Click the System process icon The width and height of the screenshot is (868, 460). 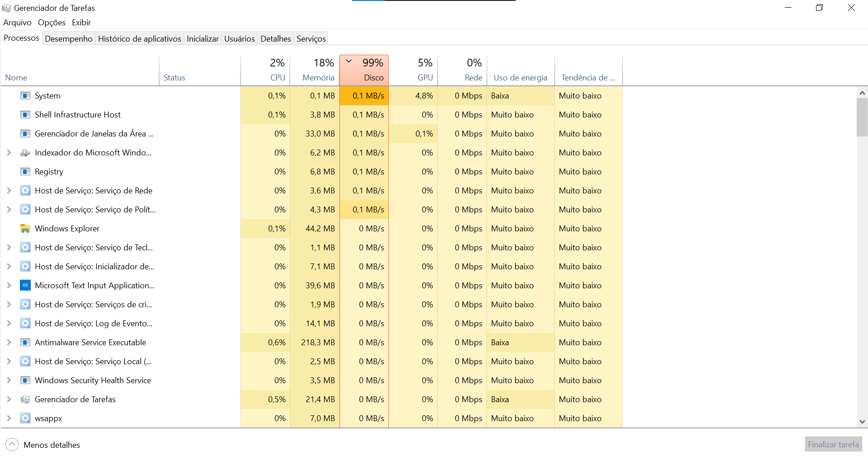(x=25, y=96)
